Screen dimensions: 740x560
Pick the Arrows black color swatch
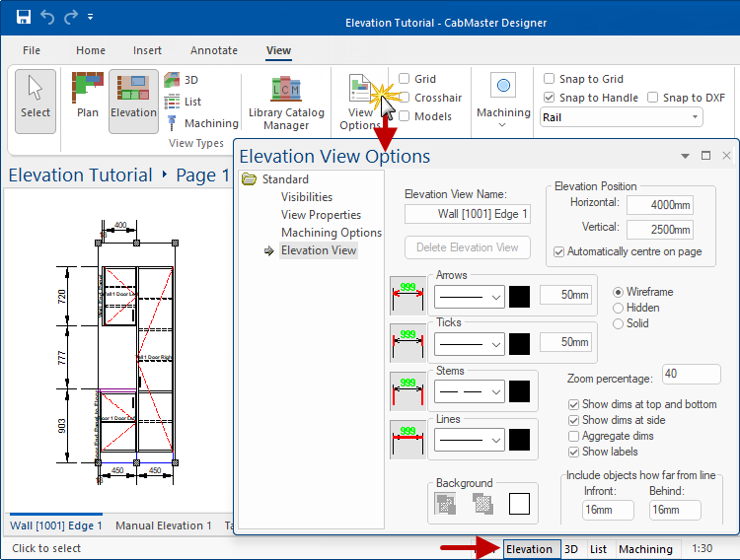(519, 297)
